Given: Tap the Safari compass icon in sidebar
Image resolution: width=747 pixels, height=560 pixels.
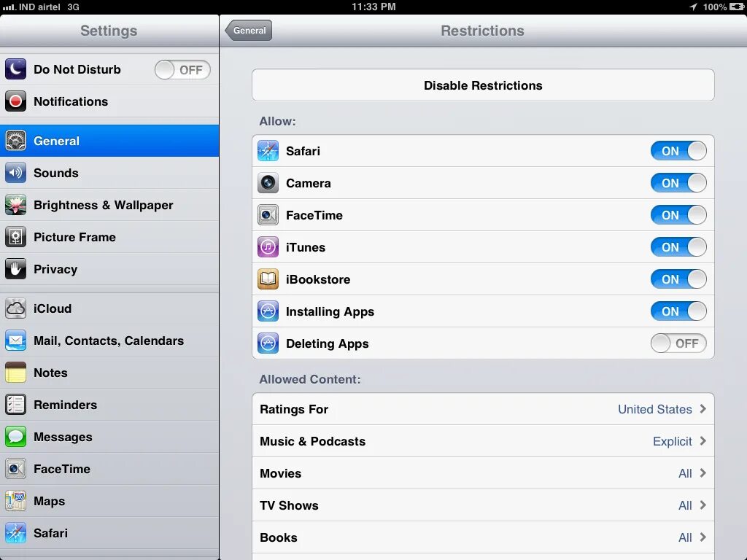Looking at the screenshot, I should point(16,533).
